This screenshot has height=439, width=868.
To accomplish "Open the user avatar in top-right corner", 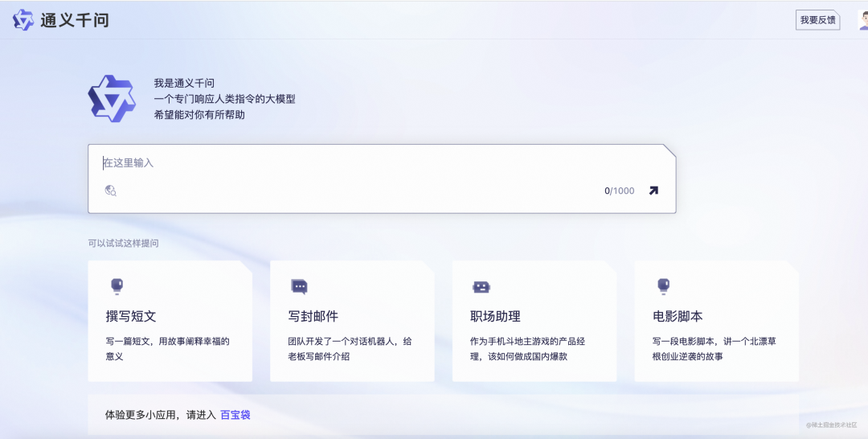I will [863, 20].
